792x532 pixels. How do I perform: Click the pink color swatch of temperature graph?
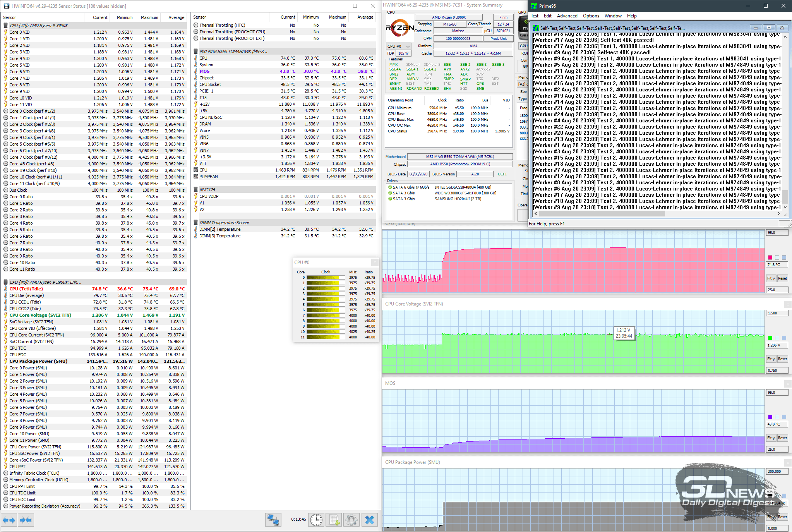770,257
